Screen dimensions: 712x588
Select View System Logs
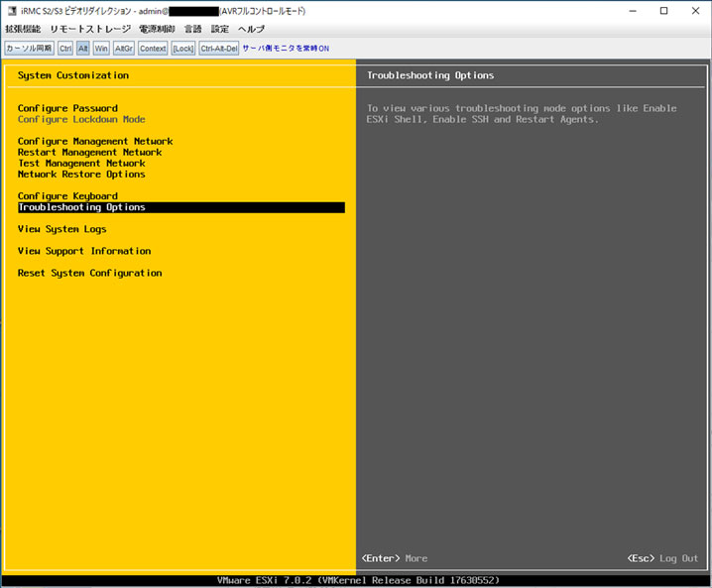pyautogui.click(x=62, y=229)
